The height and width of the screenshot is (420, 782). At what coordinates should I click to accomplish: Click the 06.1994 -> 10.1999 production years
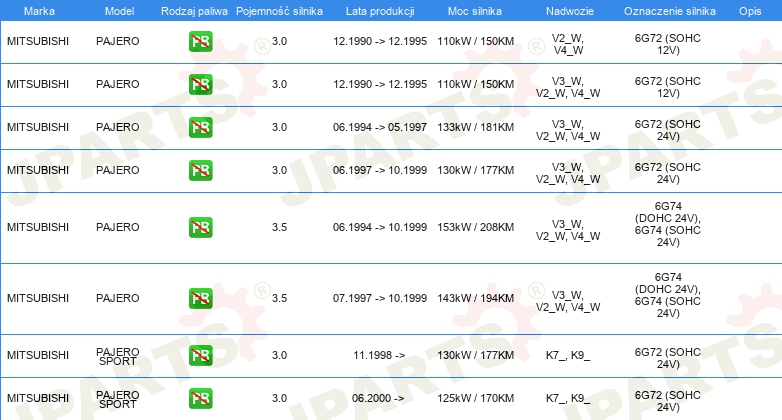tap(380, 227)
